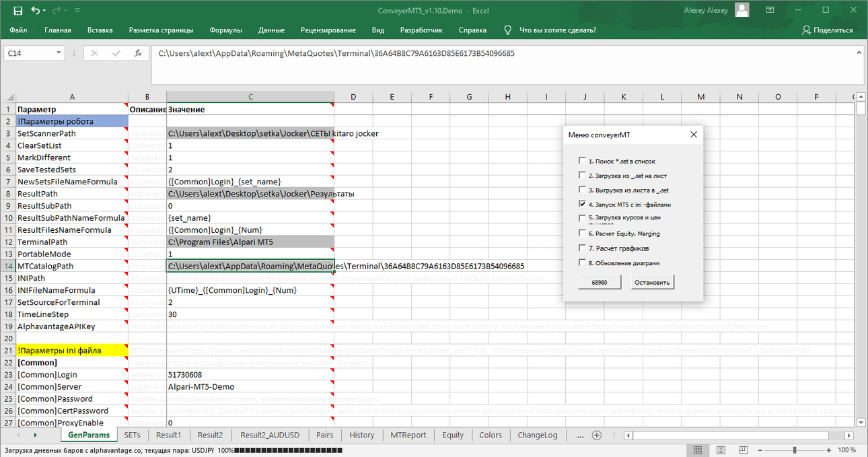Tick the 8. Обновление диаграмм checkbox
868x457 pixels.
coord(582,262)
